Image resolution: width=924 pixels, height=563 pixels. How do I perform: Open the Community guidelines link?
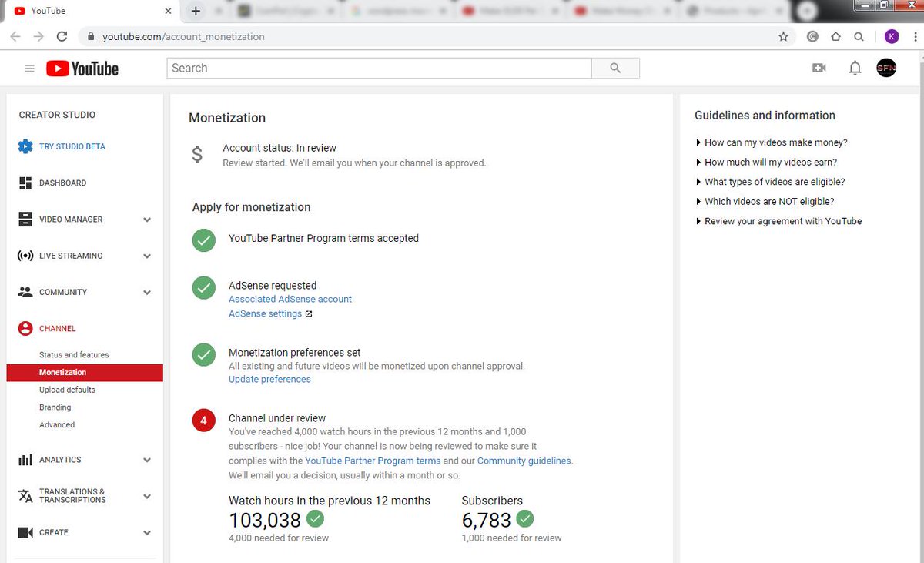tap(524, 461)
